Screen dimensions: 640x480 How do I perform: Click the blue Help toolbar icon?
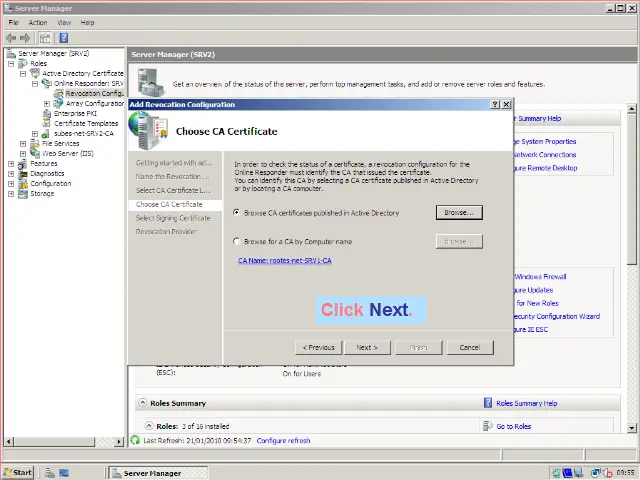[x=61, y=37]
